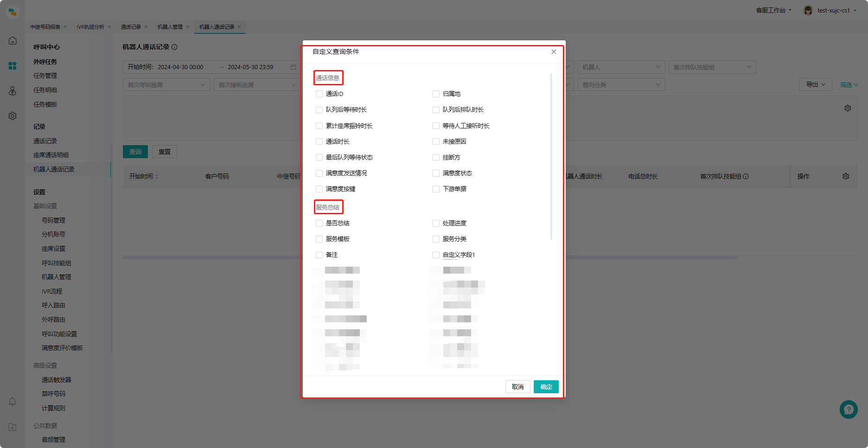Close the 机器人管理 tab

coord(188,27)
